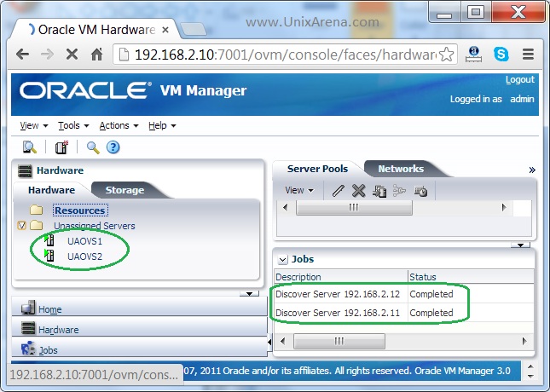Open the Actions menu
The image size is (550, 392).
119,125
